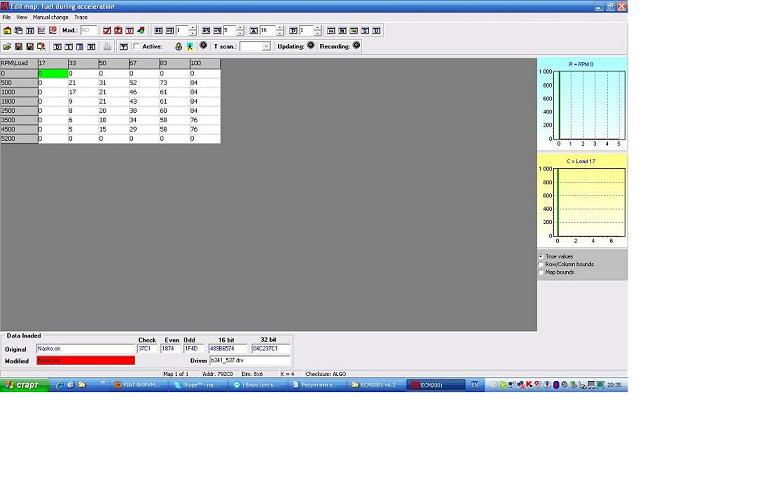
Task: Open the Manual change menu
Action: pos(50,17)
